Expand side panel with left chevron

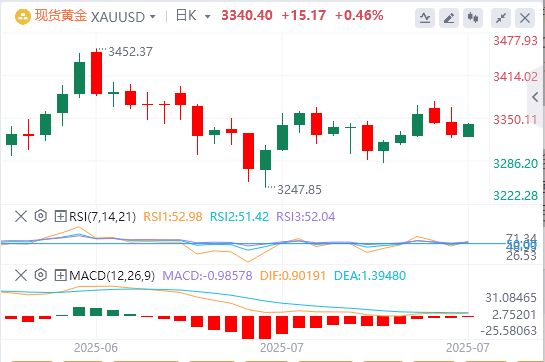coord(536,97)
